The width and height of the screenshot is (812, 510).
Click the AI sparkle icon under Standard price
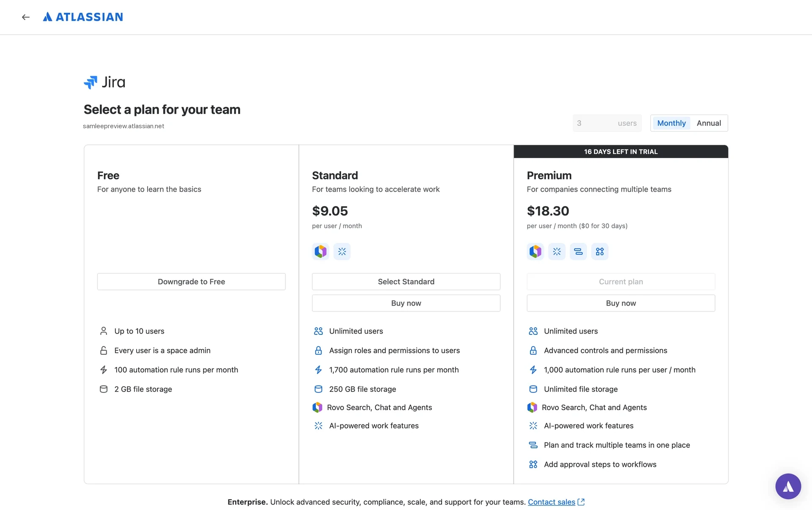(342, 251)
